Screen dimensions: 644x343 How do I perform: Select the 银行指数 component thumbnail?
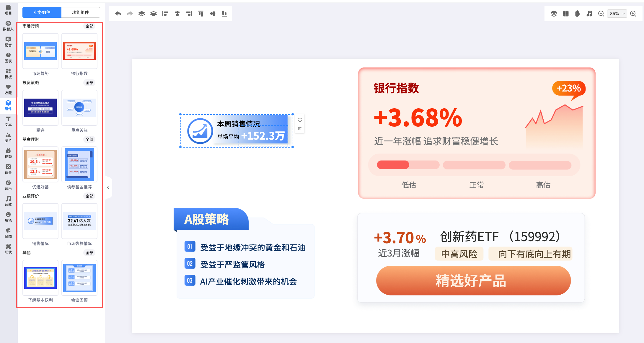pyautogui.click(x=79, y=51)
